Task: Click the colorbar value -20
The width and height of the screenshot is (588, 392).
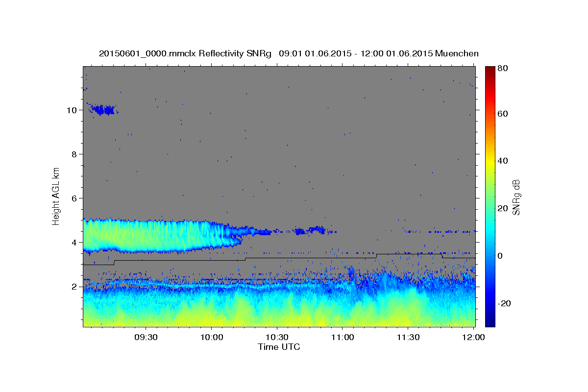Action: click(504, 303)
